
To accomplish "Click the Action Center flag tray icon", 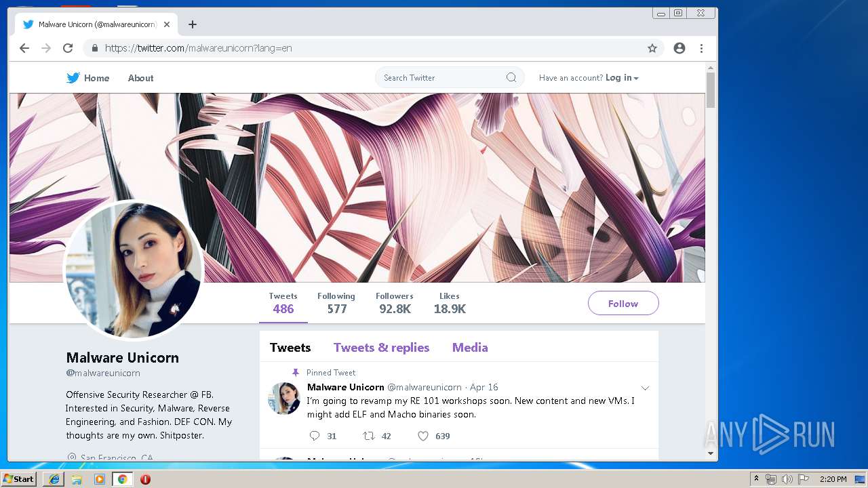I will point(804,479).
